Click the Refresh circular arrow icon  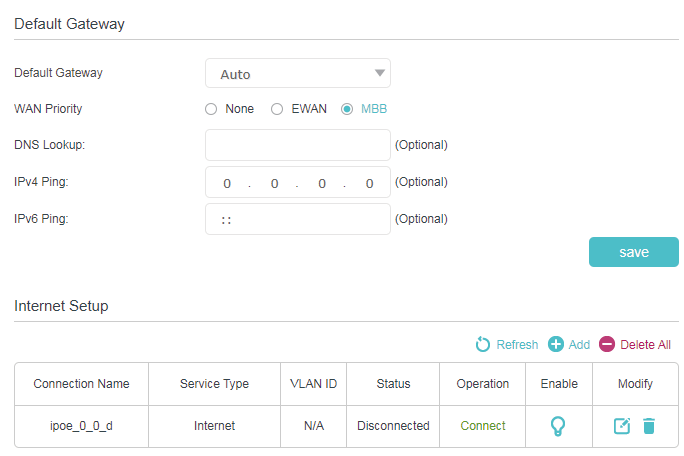(482, 344)
